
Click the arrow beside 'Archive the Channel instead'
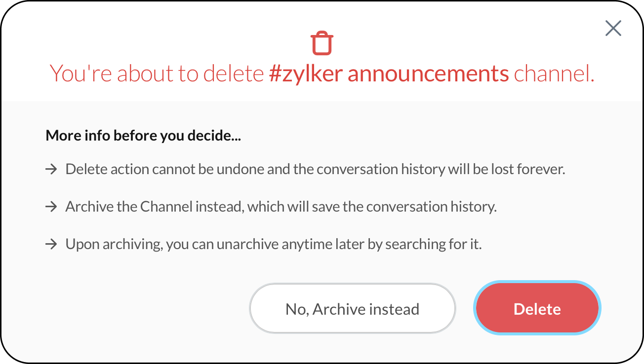coord(51,207)
